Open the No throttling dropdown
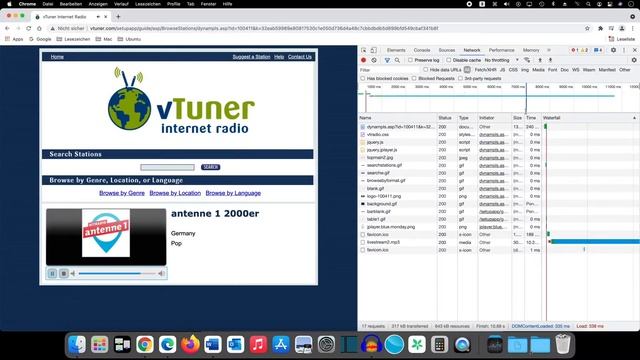 click(x=502, y=60)
